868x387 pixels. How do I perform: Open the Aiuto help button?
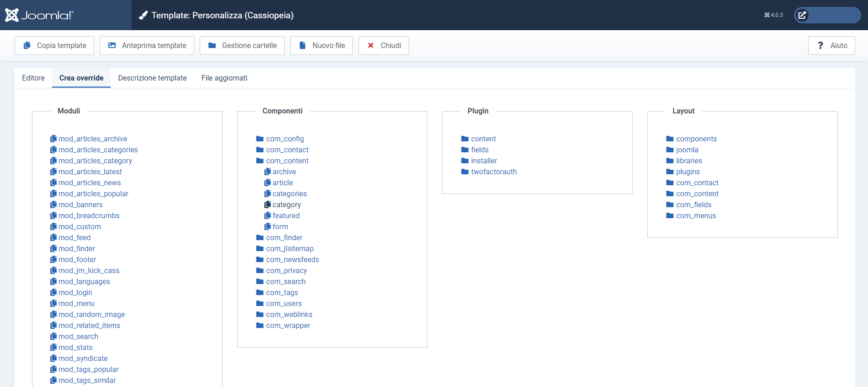click(831, 45)
